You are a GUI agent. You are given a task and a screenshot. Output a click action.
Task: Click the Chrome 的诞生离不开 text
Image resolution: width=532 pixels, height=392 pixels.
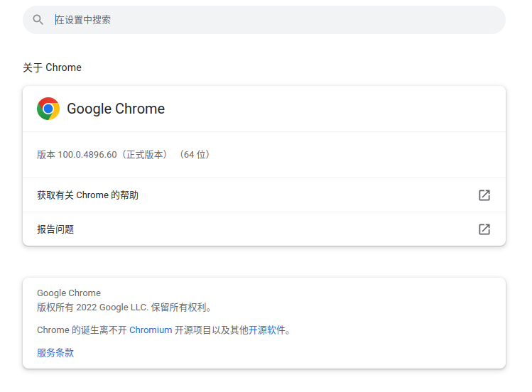coord(82,330)
